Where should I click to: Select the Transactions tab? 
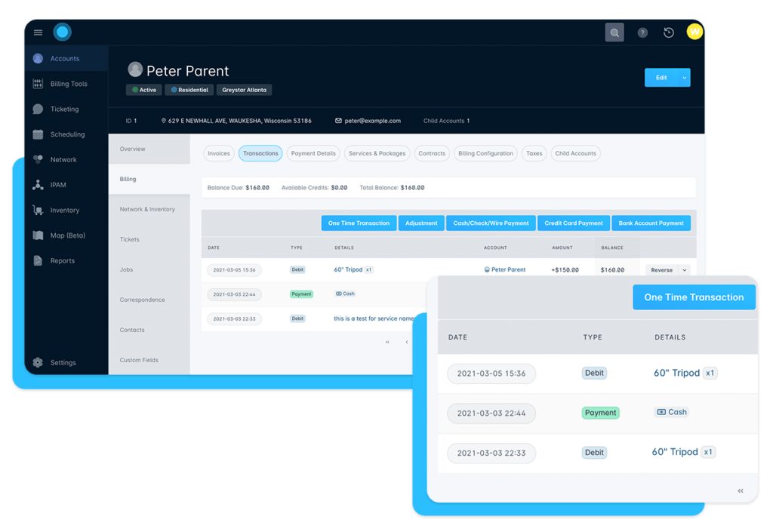tap(260, 153)
